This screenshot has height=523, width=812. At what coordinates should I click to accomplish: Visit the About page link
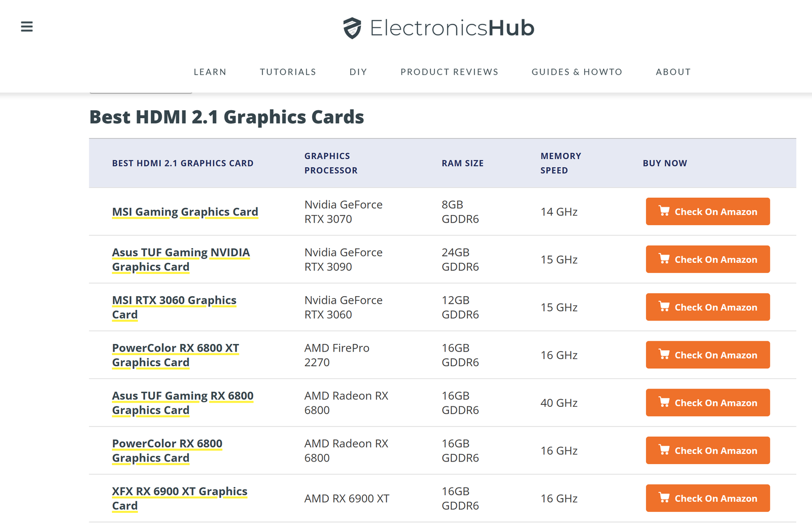pos(673,72)
